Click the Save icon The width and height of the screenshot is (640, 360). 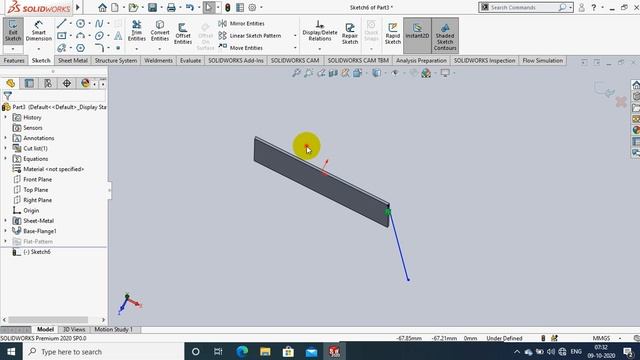152,7
